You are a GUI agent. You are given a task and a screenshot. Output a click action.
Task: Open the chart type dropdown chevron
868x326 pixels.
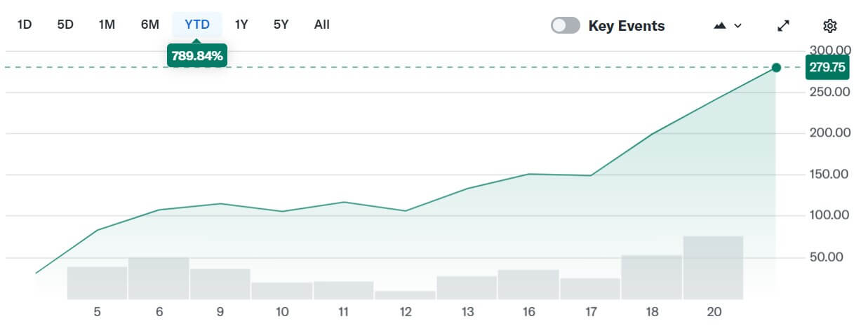pos(737,26)
